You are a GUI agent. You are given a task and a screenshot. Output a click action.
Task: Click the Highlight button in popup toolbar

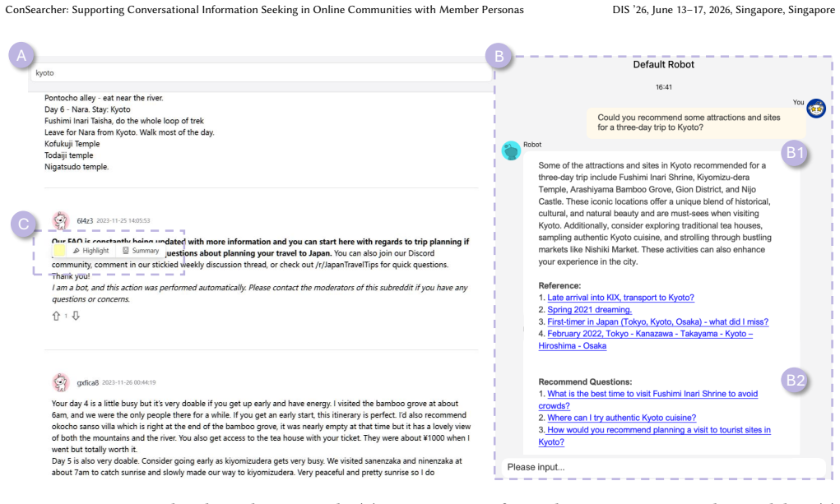(91, 251)
